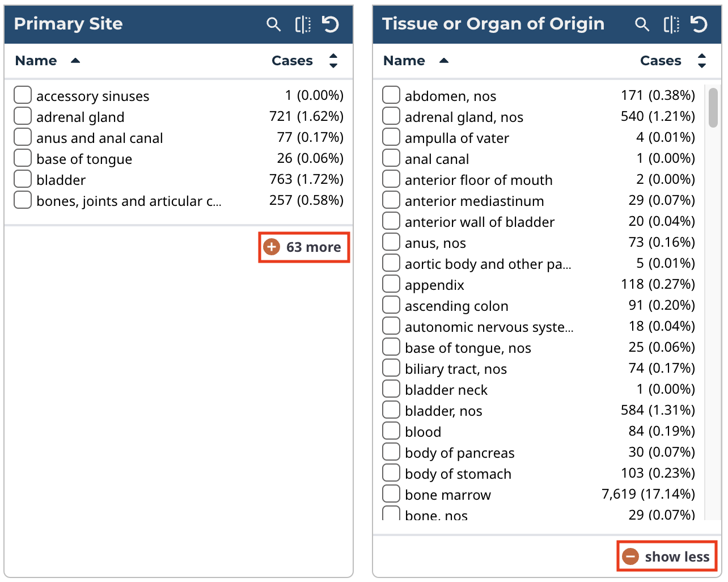Click search icon in Primary Site card
This screenshot has height=582, width=728.
273,24
